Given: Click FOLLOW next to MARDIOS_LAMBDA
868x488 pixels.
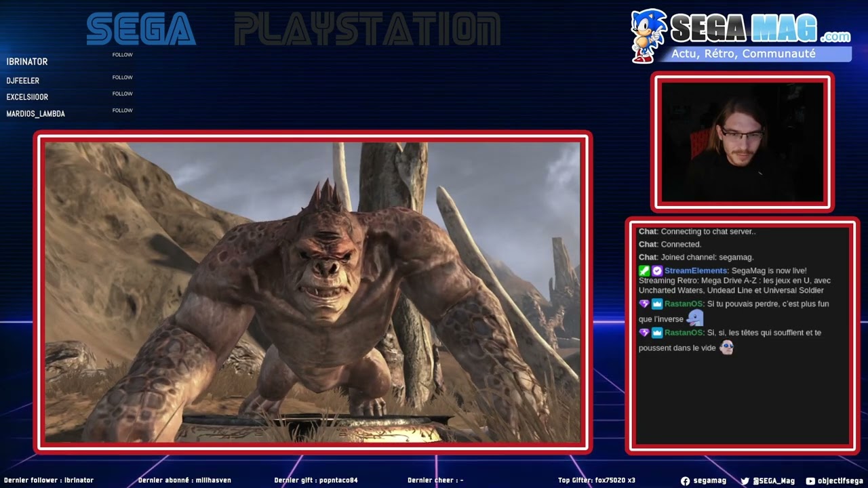Looking at the screenshot, I should click(123, 110).
